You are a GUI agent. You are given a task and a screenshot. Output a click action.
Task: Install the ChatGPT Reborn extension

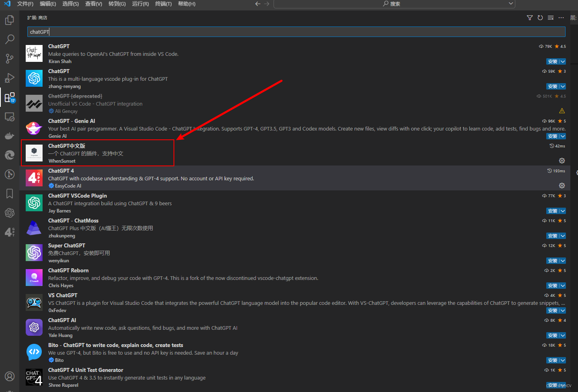pos(553,286)
